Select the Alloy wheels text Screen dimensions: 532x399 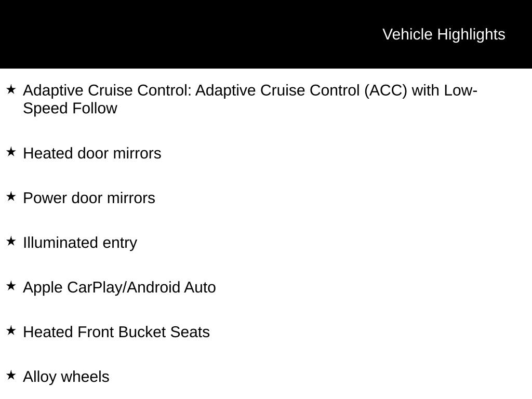tap(66, 377)
